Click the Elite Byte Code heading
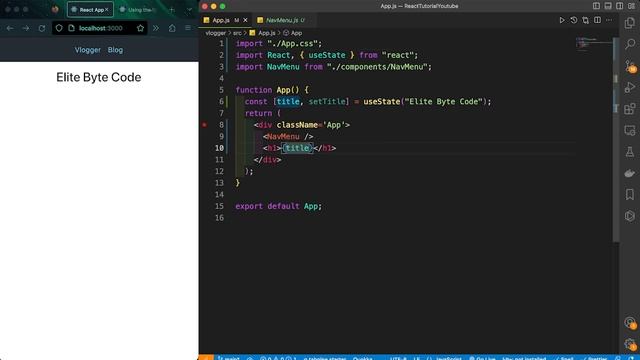The height and width of the screenshot is (360, 640). tap(99, 77)
